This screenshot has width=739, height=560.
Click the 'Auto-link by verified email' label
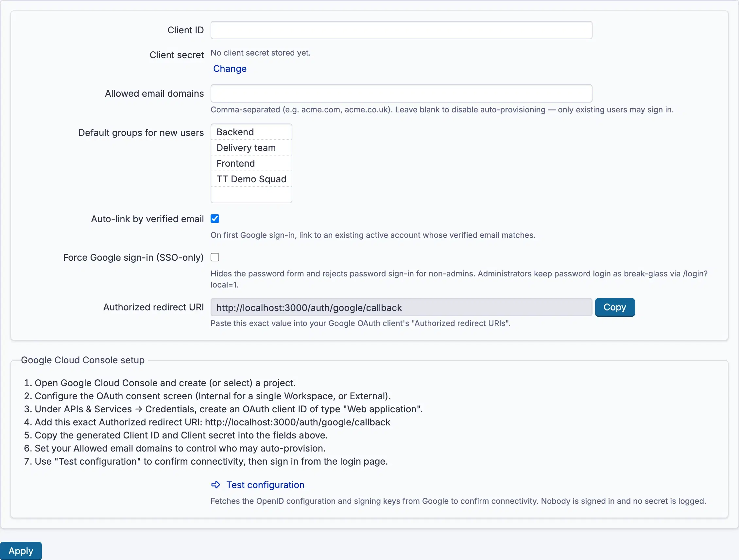(x=147, y=219)
